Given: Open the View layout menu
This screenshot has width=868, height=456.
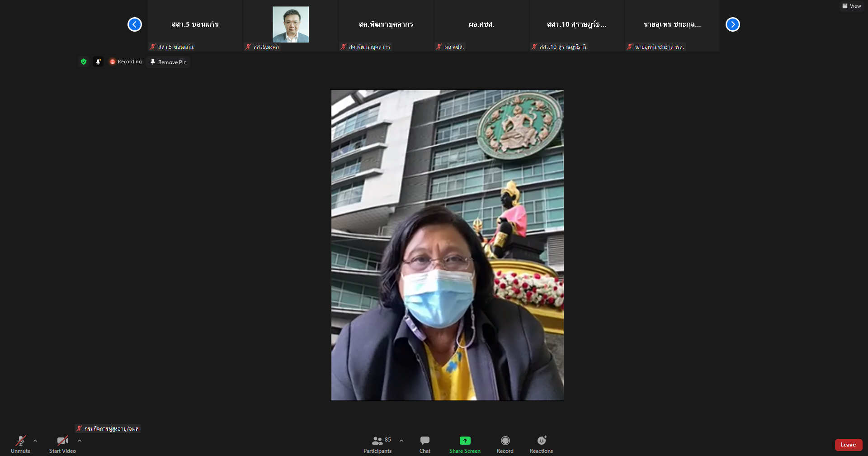Looking at the screenshot, I should click(x=851, y=6).
